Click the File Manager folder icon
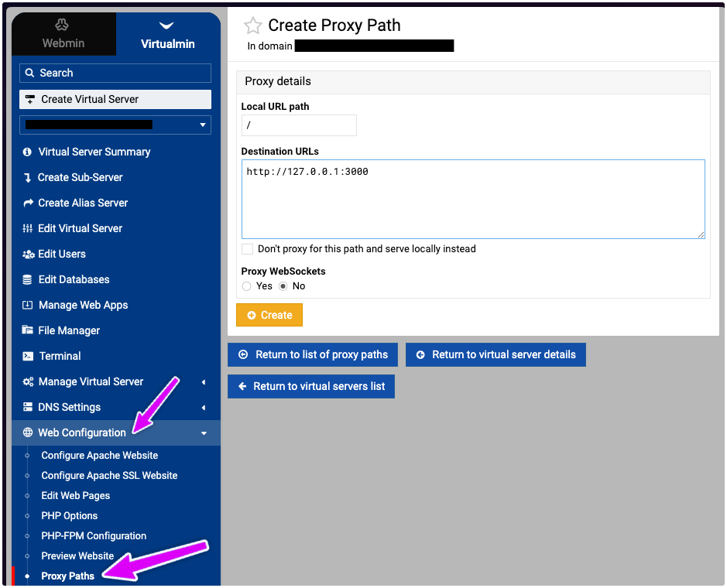The width and height of the screenshot is (727, 588). 29,331
